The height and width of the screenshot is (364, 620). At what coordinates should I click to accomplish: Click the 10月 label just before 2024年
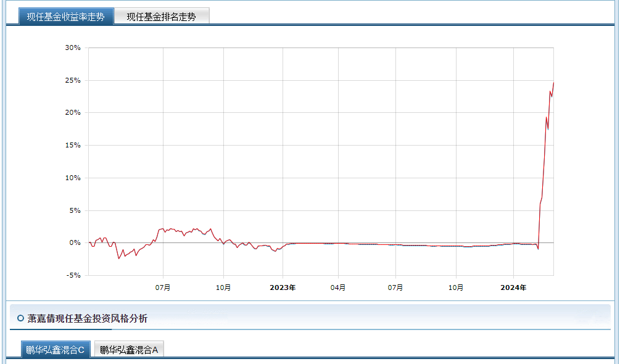click(456, 287)
